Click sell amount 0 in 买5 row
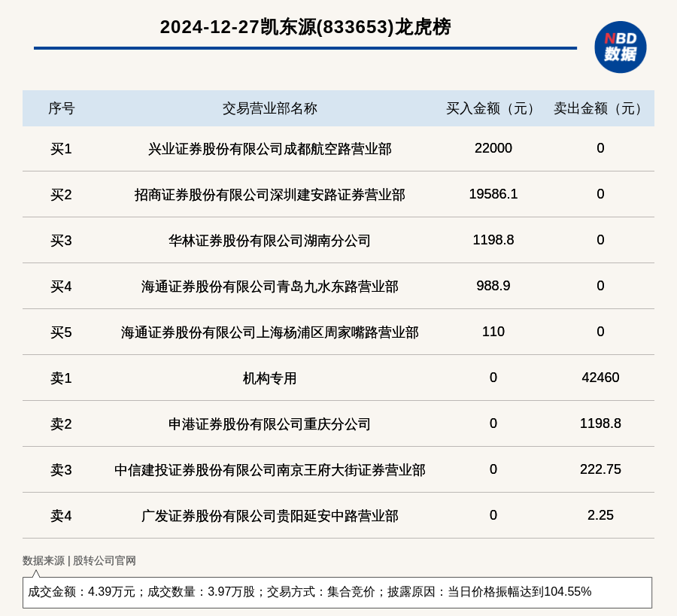Viewport: 677px width, 616px height. (x=600, y=332)
